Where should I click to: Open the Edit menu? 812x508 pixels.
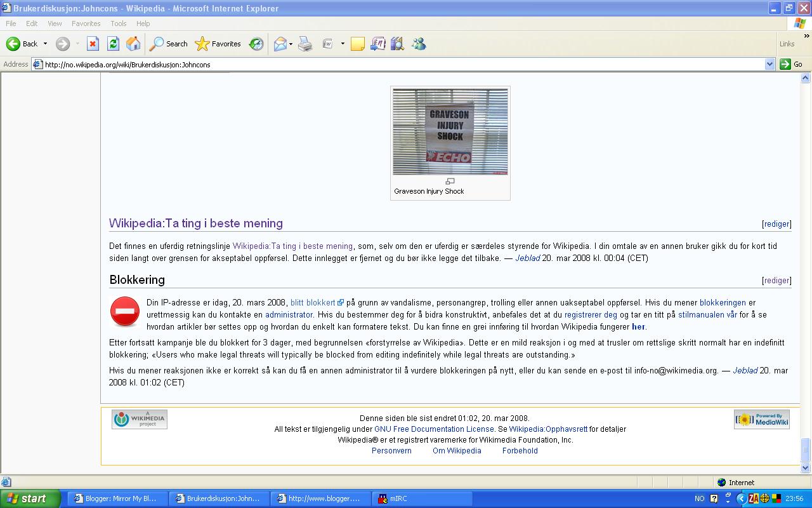click(32, 23)
